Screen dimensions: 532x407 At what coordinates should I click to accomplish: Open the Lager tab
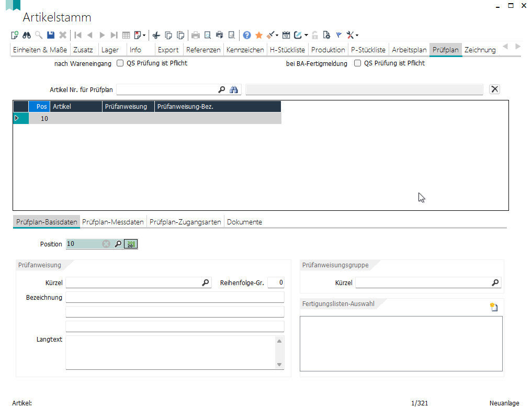click(110, 50)
